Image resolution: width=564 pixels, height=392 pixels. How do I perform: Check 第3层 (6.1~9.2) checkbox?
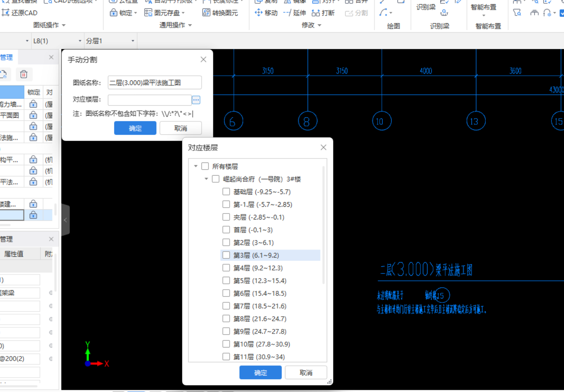226,255
